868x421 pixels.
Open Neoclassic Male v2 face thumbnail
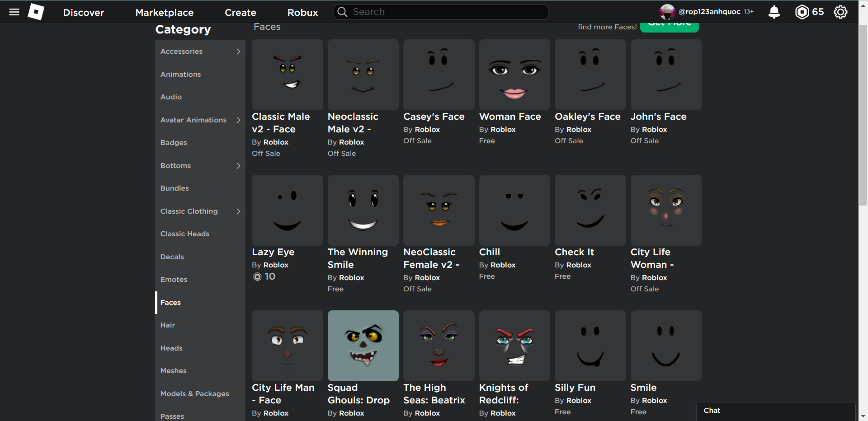pos(363,75)
